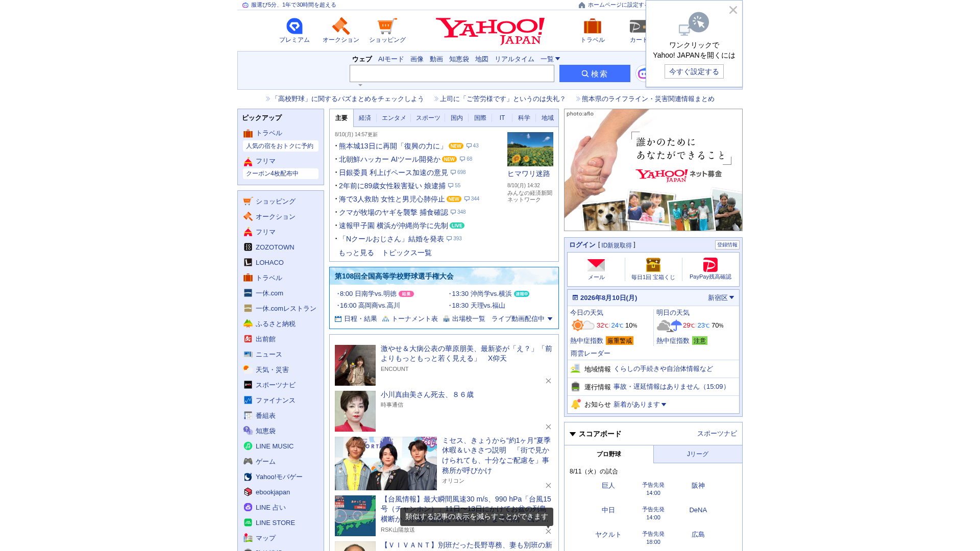Open the ログイン link

click(x=582, y=245)
